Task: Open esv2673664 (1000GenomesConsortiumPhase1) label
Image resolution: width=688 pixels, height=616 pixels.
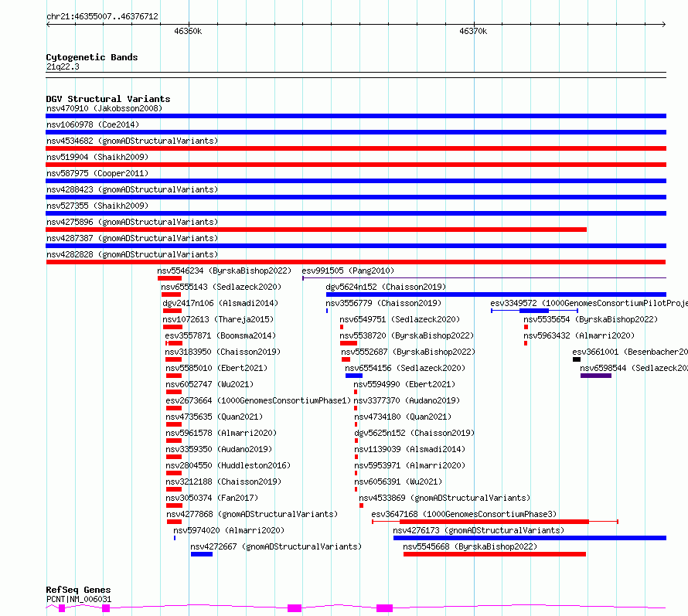Action: [258, 400]
